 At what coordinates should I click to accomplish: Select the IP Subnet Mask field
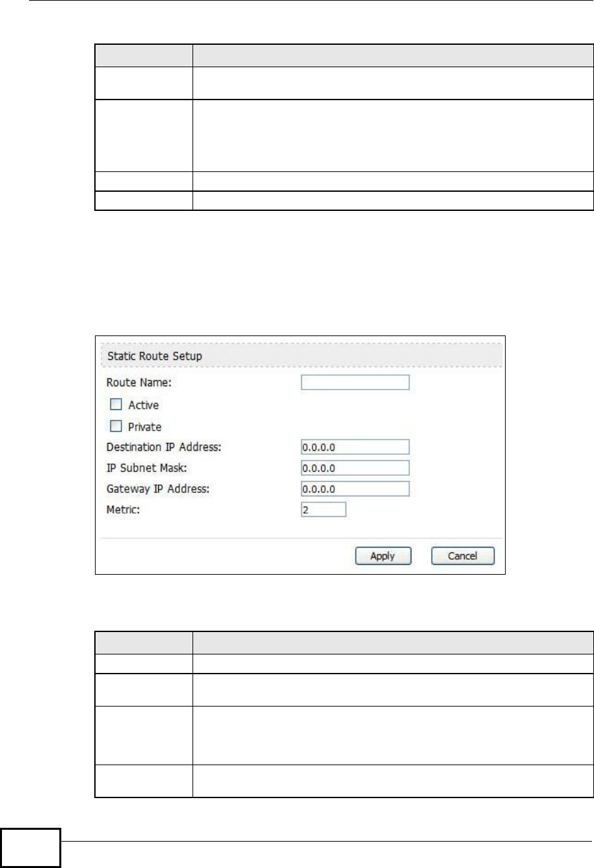click(x=355, y=468)
